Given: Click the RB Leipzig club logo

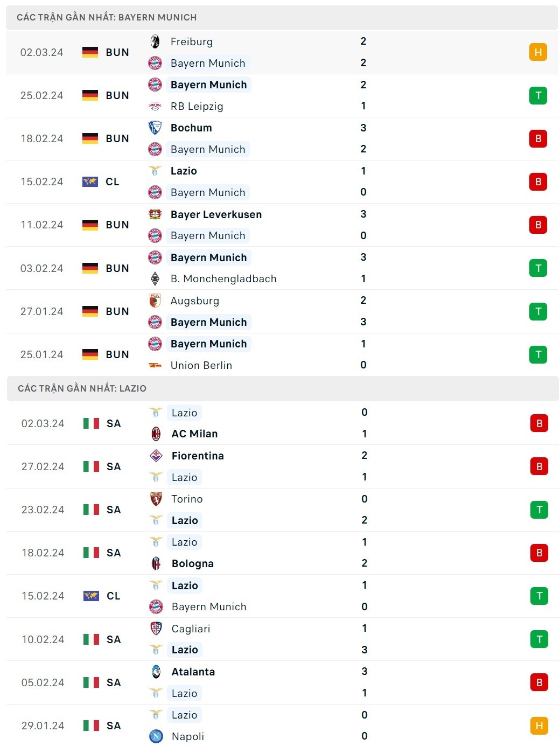Looking at the screenshot, I should (x=155, y=106).
